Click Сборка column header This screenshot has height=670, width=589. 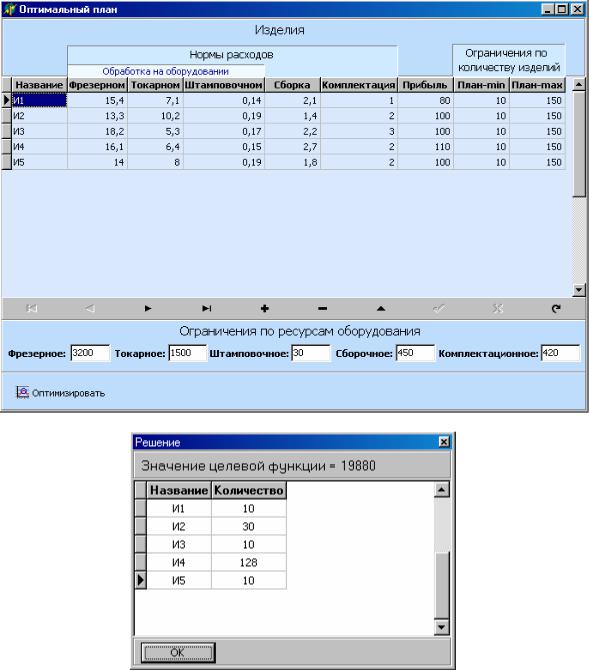(x=292, y=85)
